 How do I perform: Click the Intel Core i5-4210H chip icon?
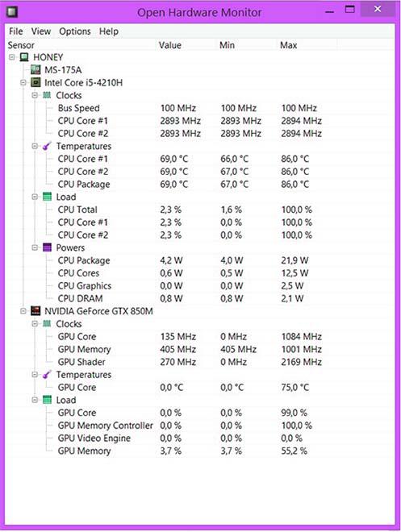click(x=36, y=82)
